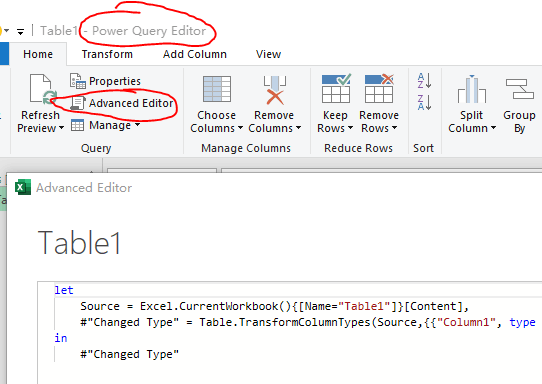Open the Quick Access Toolbar customize arrow
542x384 pixels.
20,32
